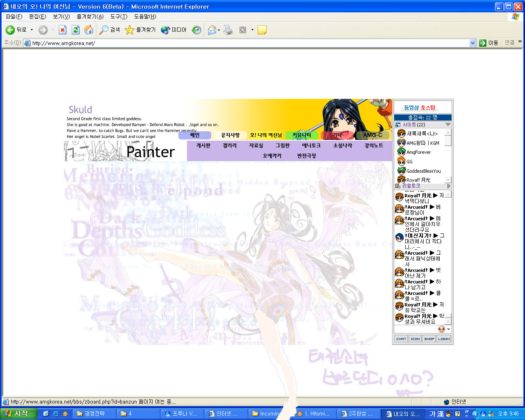Open the 애니토크 link
The height and width of the screenshot is (420, 525).
coord(311,146)
